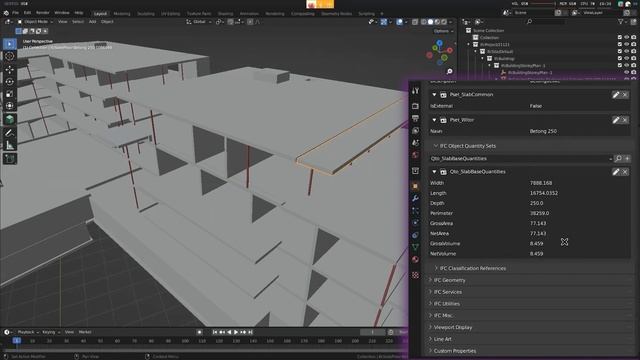
Task: Disable rendering of the IfcBuilding collection
Action: point(633,58)
